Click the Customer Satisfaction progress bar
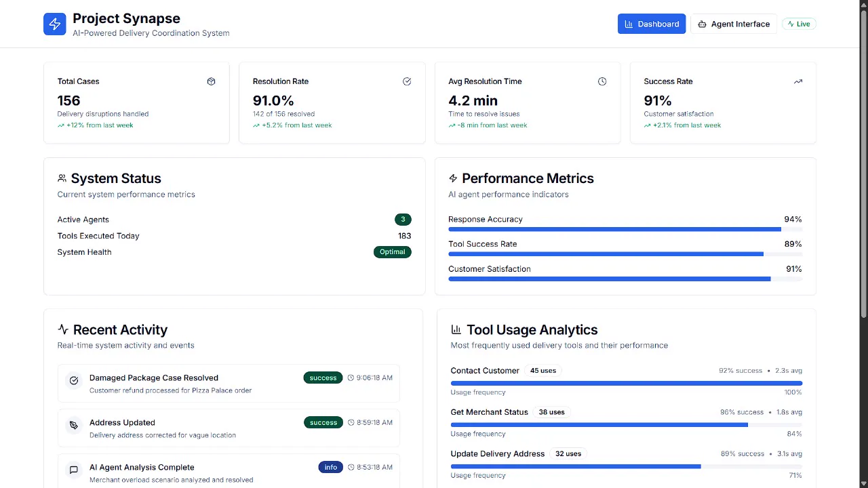This screenshot has width=868, height=488. (x=625, y=279)
